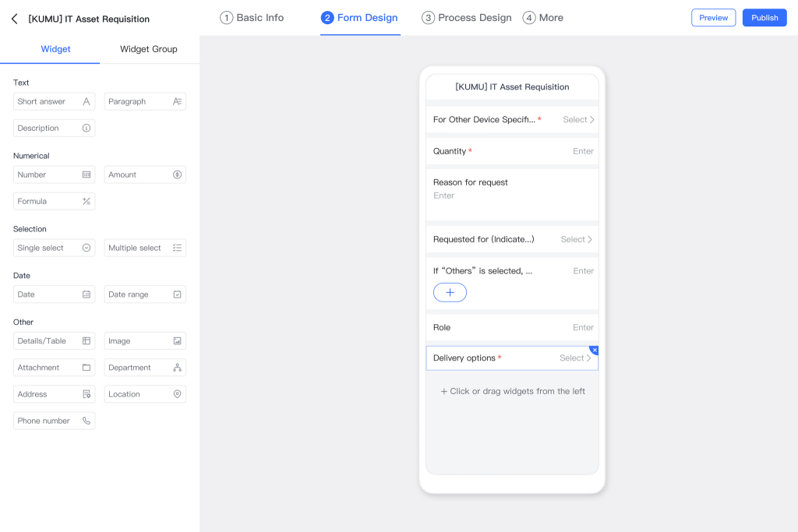Open step 4 More
This screenshot has width=798, height=532.
[x=543, y=18]
